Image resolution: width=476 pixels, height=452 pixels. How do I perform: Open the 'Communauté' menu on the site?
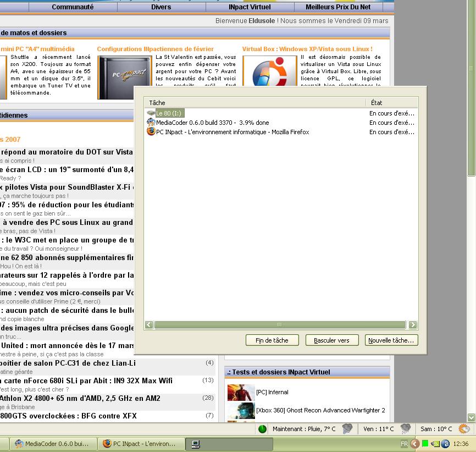click(x=73, y=7)
